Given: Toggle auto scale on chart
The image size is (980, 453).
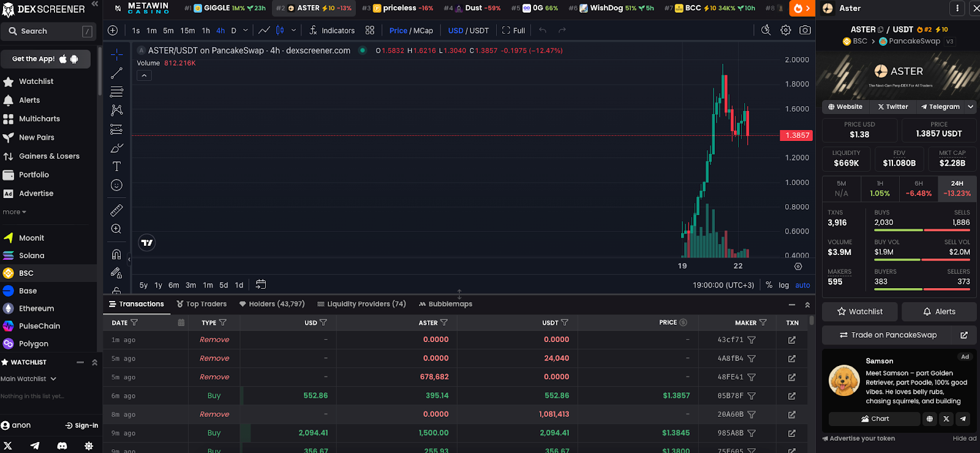Looking at the screenshot, I should coord(802,285).
